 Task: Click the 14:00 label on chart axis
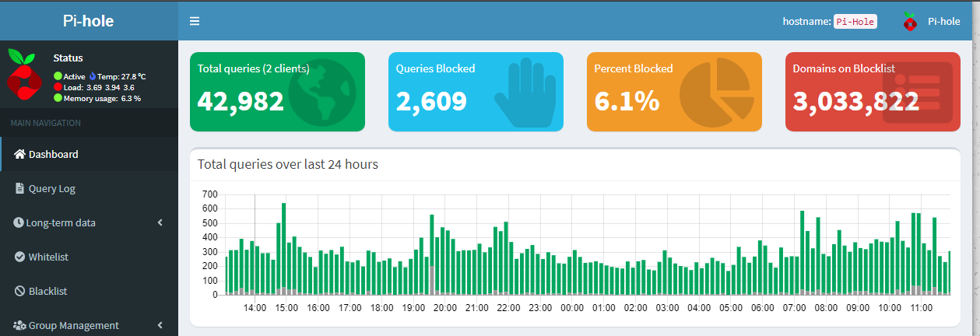pyautogui.click(x=255, y=308)
